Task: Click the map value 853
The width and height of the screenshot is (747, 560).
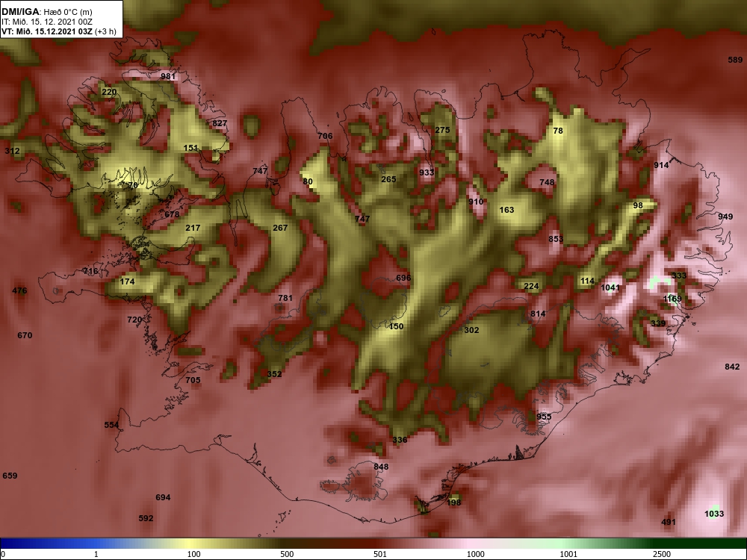Action: (x=556, y=239)
